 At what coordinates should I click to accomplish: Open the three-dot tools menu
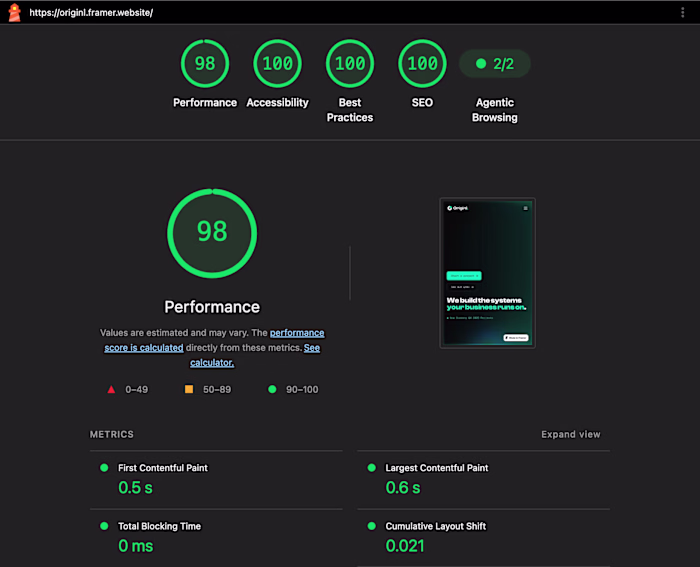(x=682, y=13)
